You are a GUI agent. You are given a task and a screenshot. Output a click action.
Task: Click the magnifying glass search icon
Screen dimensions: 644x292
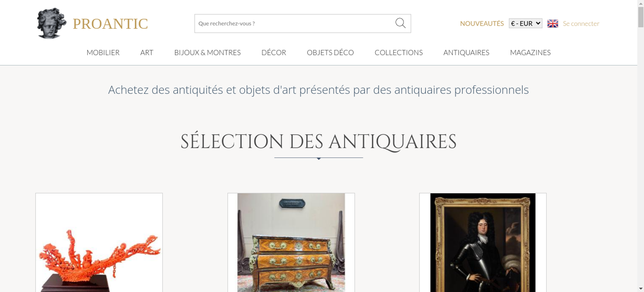[400, 23]
